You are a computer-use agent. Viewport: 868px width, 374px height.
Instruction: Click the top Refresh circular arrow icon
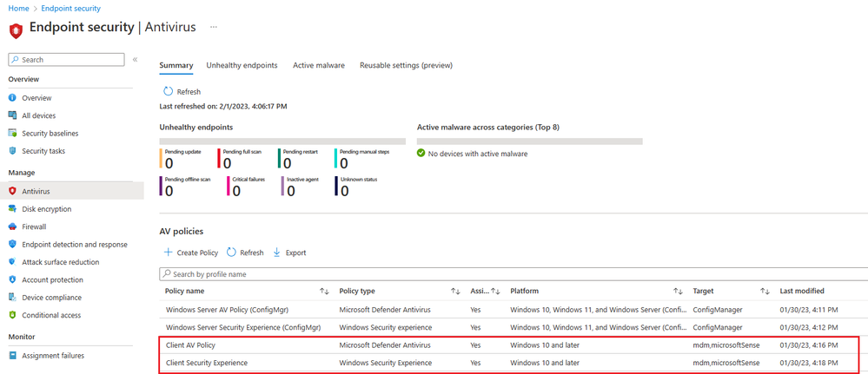168,91
